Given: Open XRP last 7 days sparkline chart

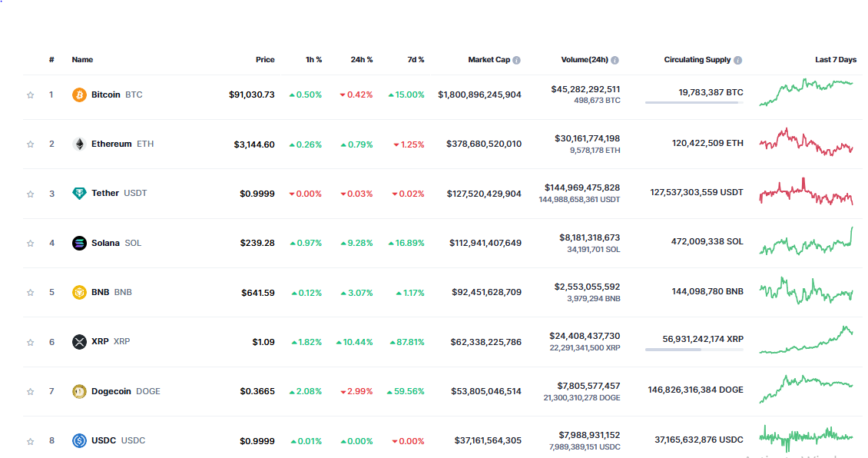Looking at the screenshot, I should [806, 340].
